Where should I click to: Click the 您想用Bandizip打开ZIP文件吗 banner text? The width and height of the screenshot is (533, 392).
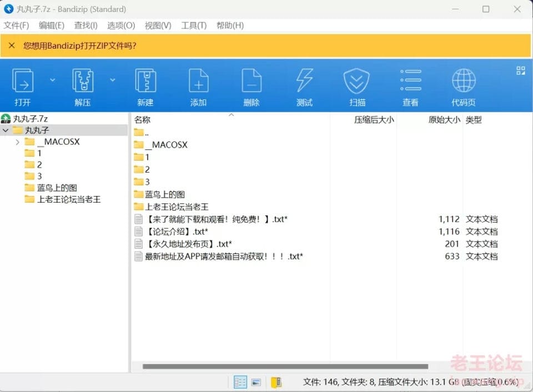click(80, 46)
